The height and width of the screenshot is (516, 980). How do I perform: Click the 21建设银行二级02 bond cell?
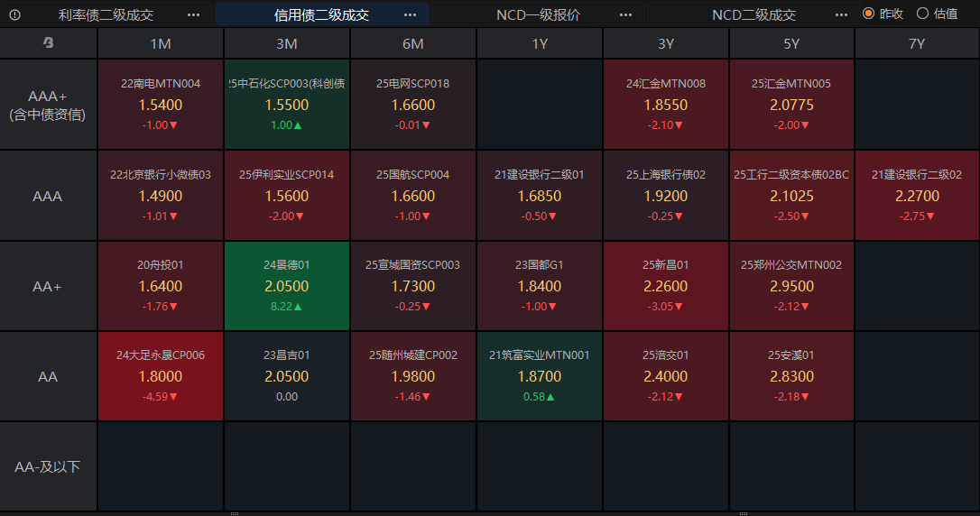917,195
